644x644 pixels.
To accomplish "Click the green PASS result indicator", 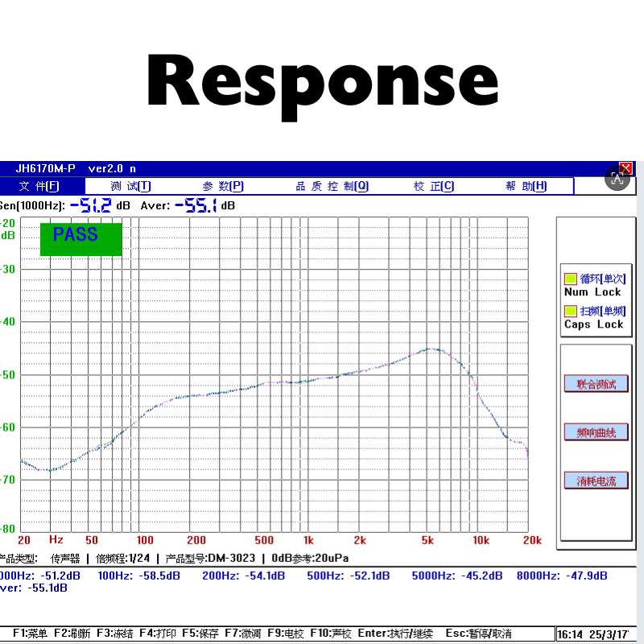I will click(80, 238).
